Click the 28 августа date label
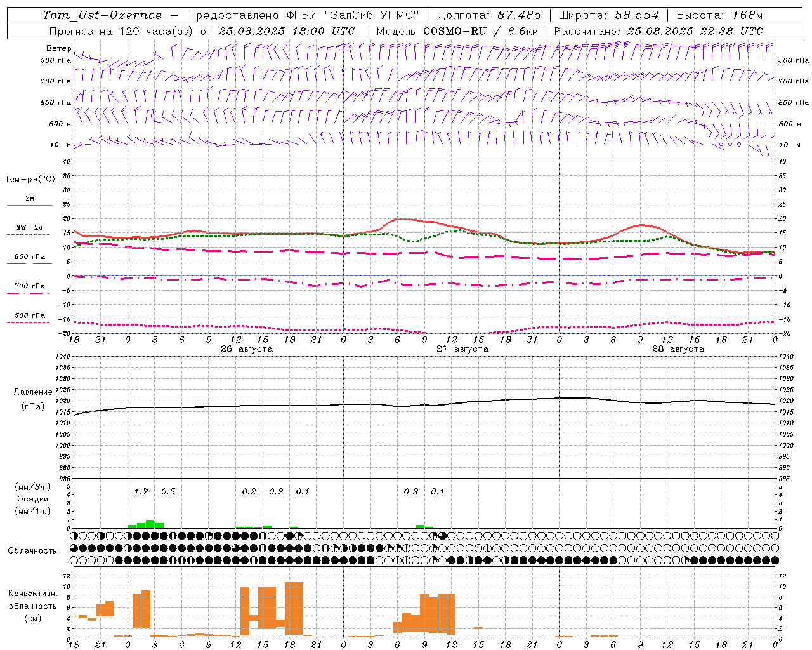 [x=678, y=349]
